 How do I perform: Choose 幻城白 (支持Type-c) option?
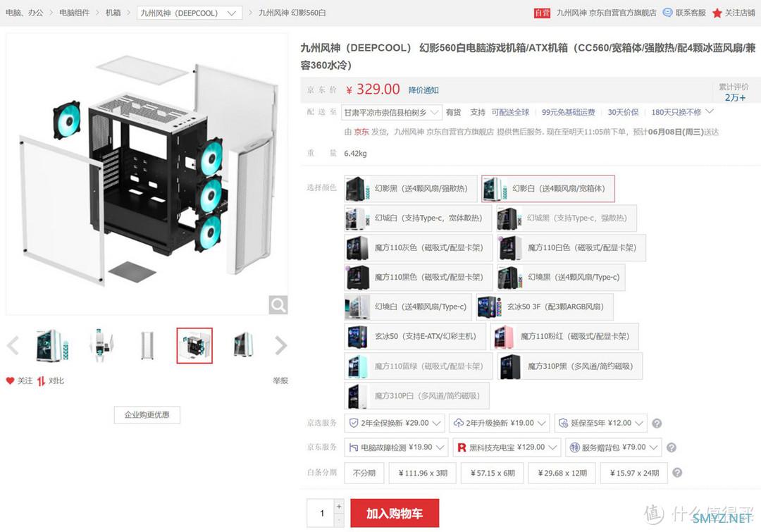pyautogui.click(x=417, y=218)
